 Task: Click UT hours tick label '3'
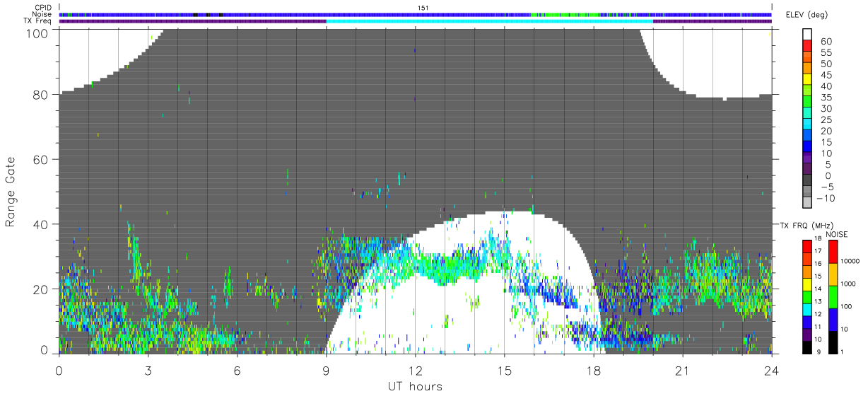point(148,371)
